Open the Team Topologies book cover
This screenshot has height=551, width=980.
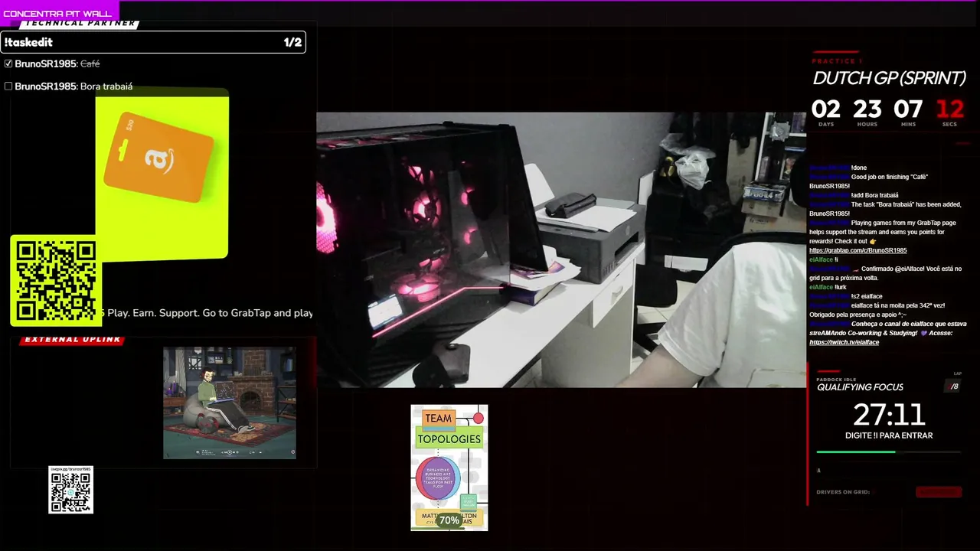[x=449, y=468]
